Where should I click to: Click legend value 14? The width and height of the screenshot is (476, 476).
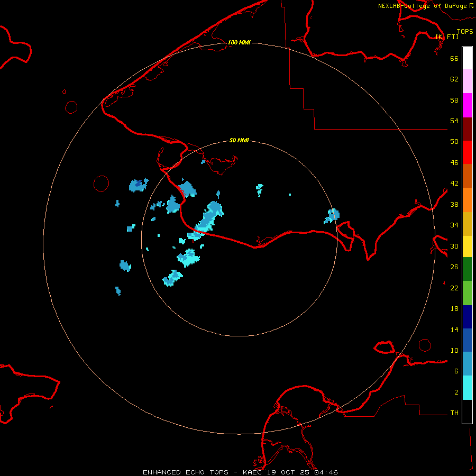(454, 329)
